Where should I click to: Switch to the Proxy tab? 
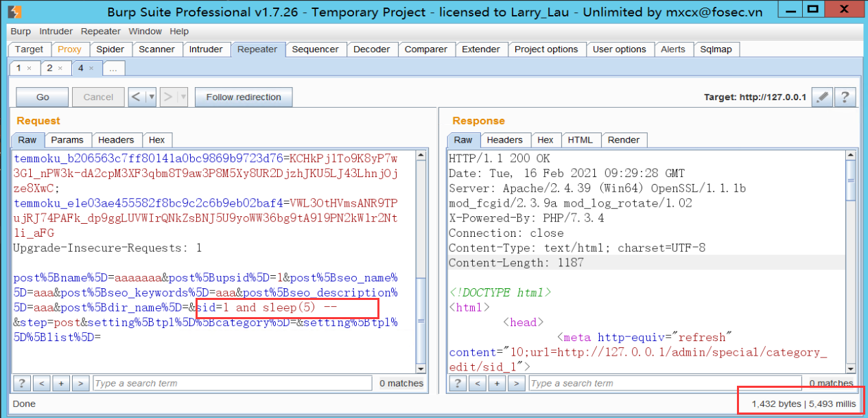[69, 49]
